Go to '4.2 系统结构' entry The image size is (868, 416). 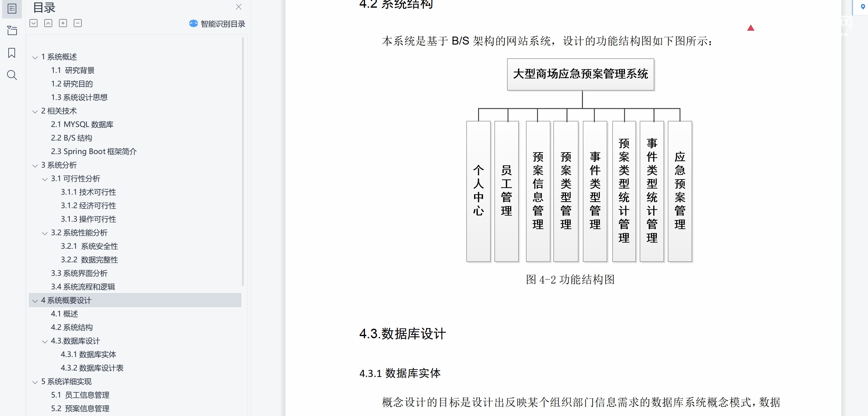point(72,327)
